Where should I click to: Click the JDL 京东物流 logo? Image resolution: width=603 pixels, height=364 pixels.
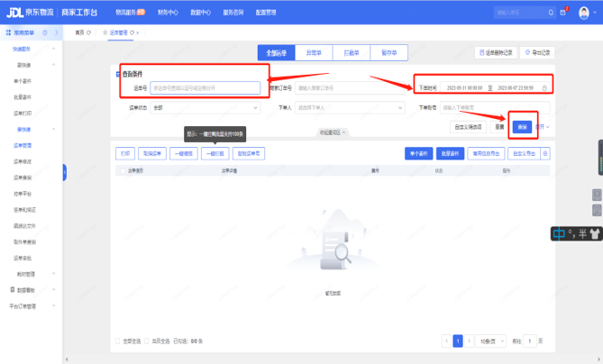(30, 13)
